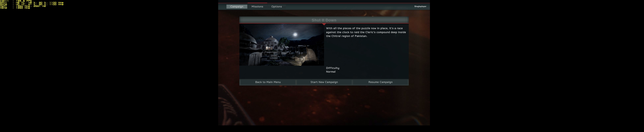
Task: Click the Shut It Down mission title
Action: point(324,20)
